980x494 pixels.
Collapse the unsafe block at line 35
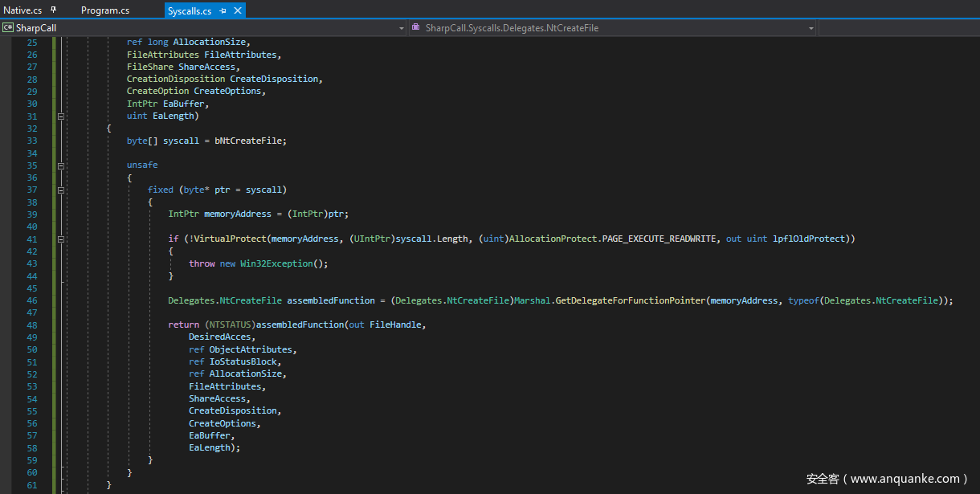pos(60,165)
